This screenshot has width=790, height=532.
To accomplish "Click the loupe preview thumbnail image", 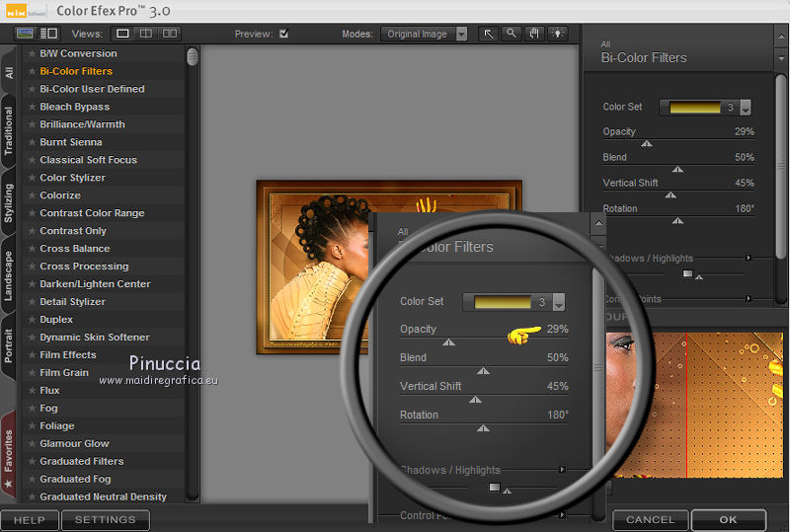I will pyautogui.click(x=694, y=405).
